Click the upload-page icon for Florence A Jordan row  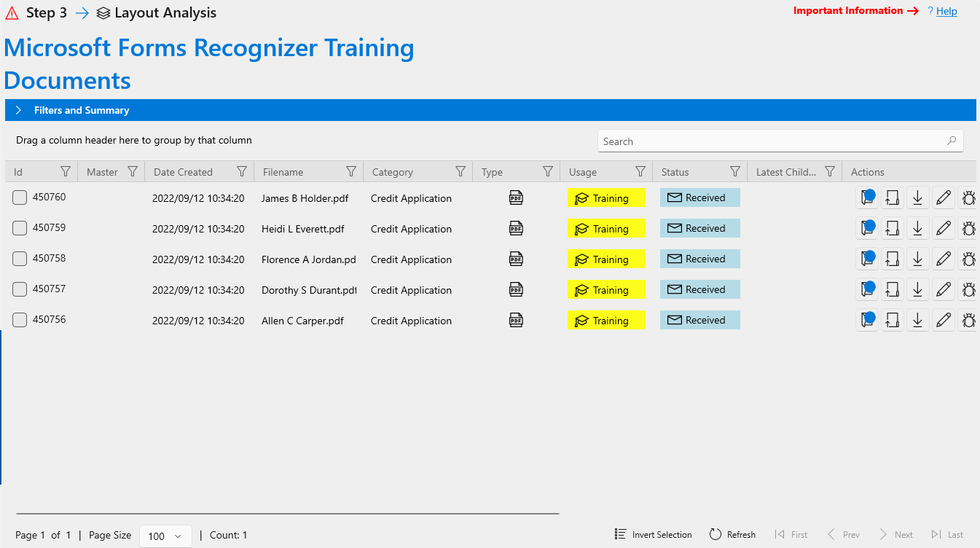pyautogui.click(x=893, y=259)
